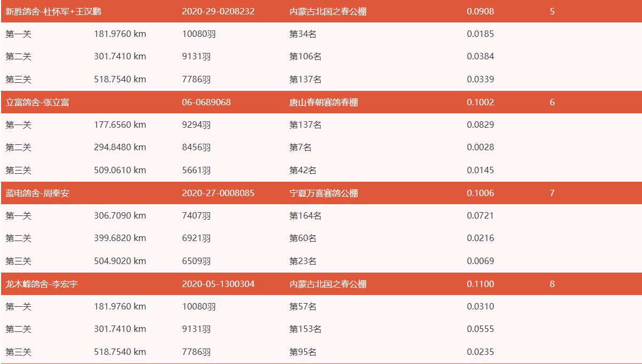Viewport: 642px width, 364px height.
Task: Click bird count 8456羽
Action: [x=196, y=148]
